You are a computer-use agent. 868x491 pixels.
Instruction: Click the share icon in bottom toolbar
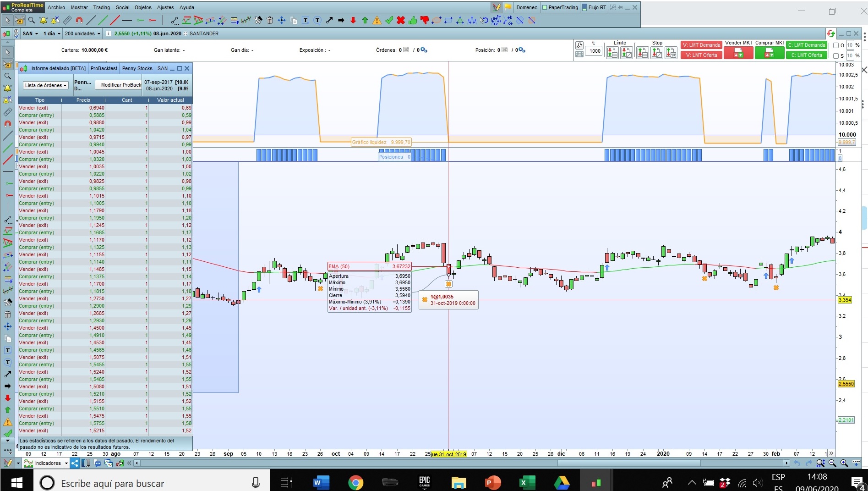[x=75, y=463]
